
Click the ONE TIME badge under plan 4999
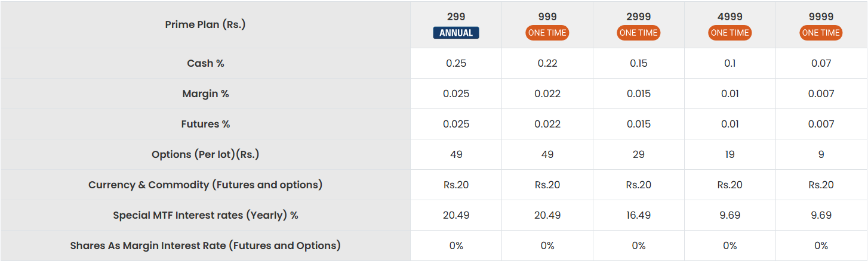click(730, 33)
